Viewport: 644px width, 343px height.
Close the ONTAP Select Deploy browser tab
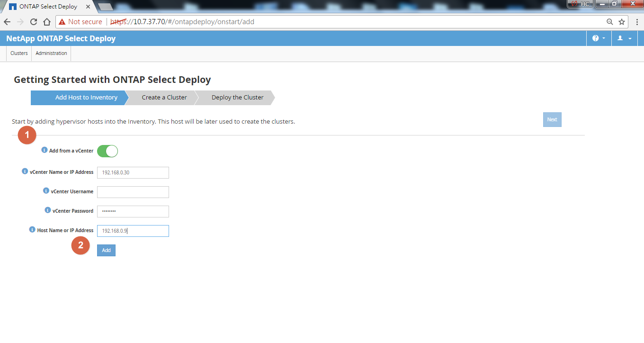[88, 7]
